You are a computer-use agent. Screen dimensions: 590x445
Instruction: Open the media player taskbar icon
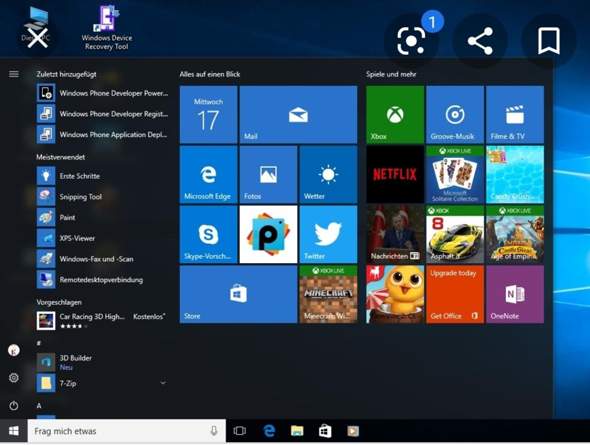(x=353, y=431)
